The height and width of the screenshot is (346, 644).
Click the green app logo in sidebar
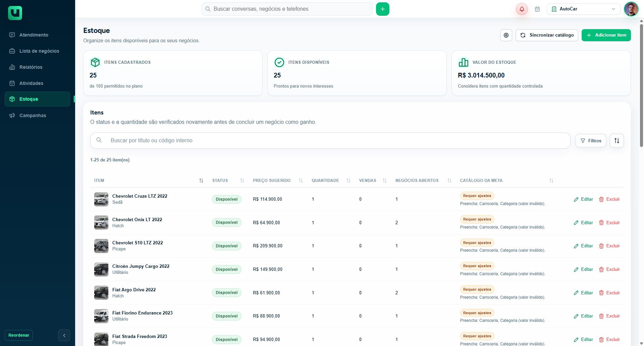pos(15,13)
